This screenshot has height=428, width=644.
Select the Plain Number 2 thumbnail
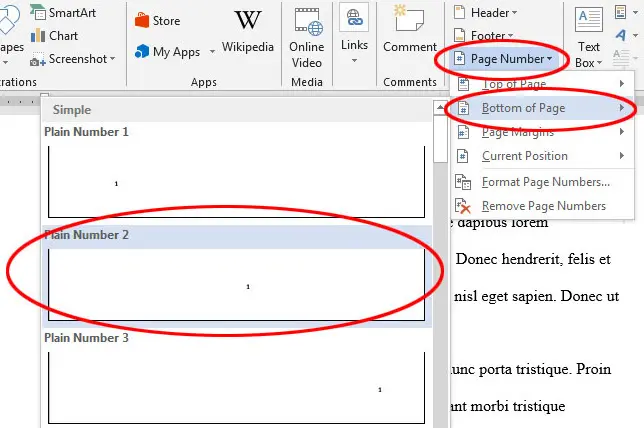tap(238, 285)
